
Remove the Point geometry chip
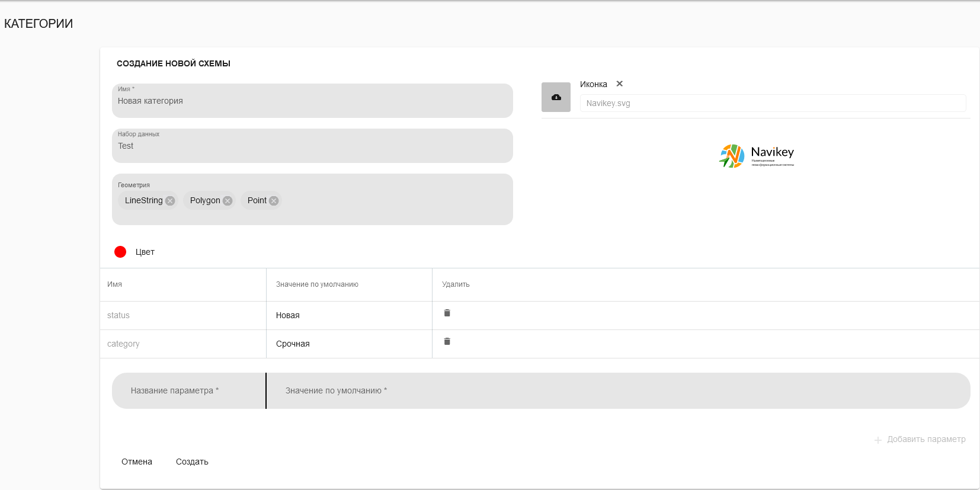274,201
